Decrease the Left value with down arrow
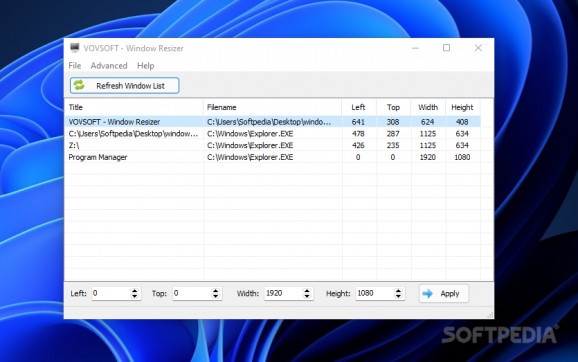The image size is (578, 362). (x=135, y=296)
